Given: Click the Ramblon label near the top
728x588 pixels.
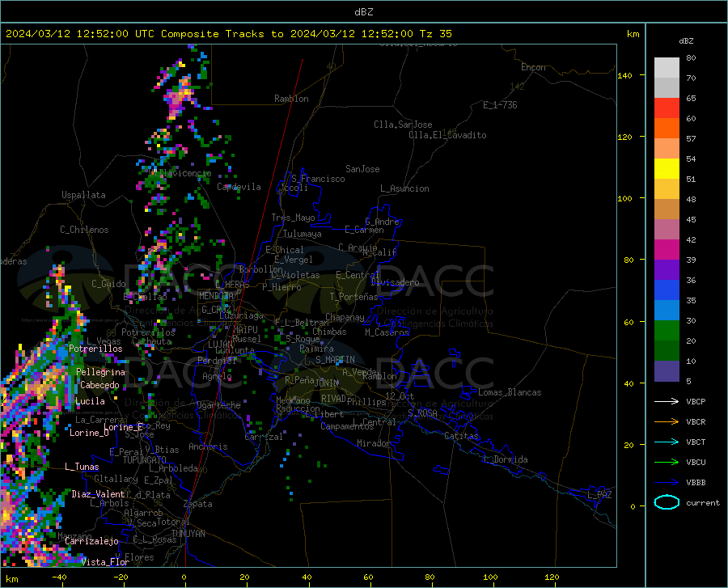Looking at the screenshot, I should click(291, 99).
